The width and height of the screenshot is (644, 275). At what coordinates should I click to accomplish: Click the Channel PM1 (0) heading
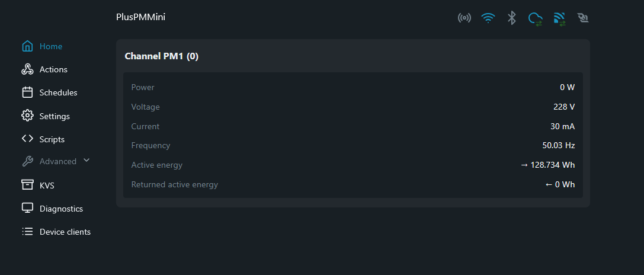point(161,56)
